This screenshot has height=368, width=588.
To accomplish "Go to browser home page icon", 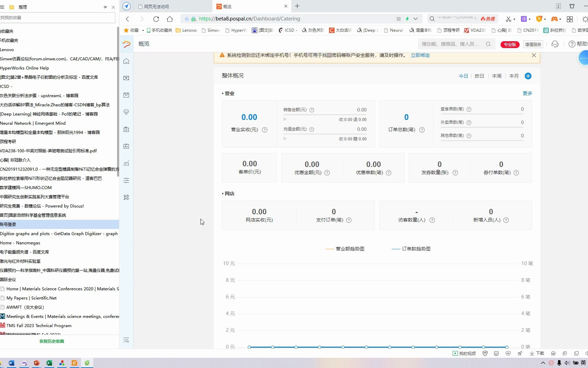I will point(170,19).
